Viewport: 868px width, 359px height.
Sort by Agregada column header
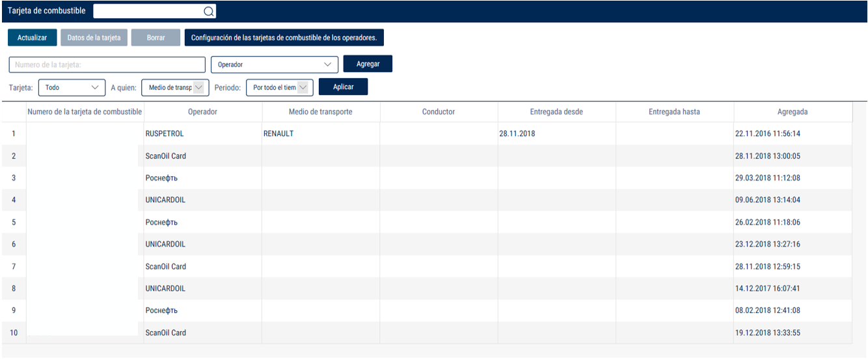point(792,112)
